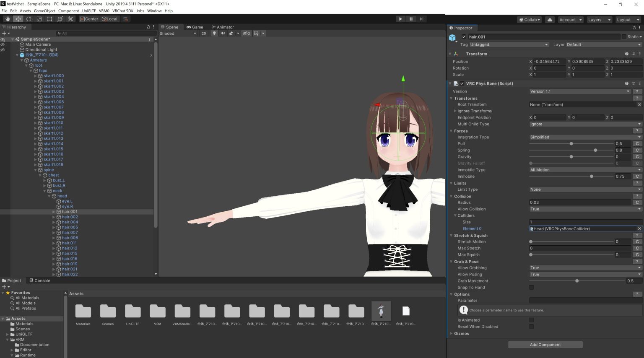
Task: Change Immobile Type from All Motion
Action: tap(585, 169)
